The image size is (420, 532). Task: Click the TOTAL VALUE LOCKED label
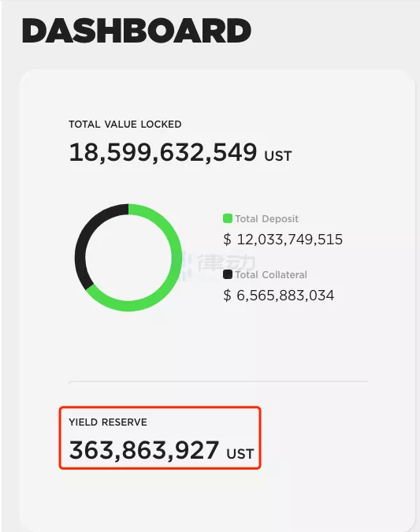tap(125, 125)
